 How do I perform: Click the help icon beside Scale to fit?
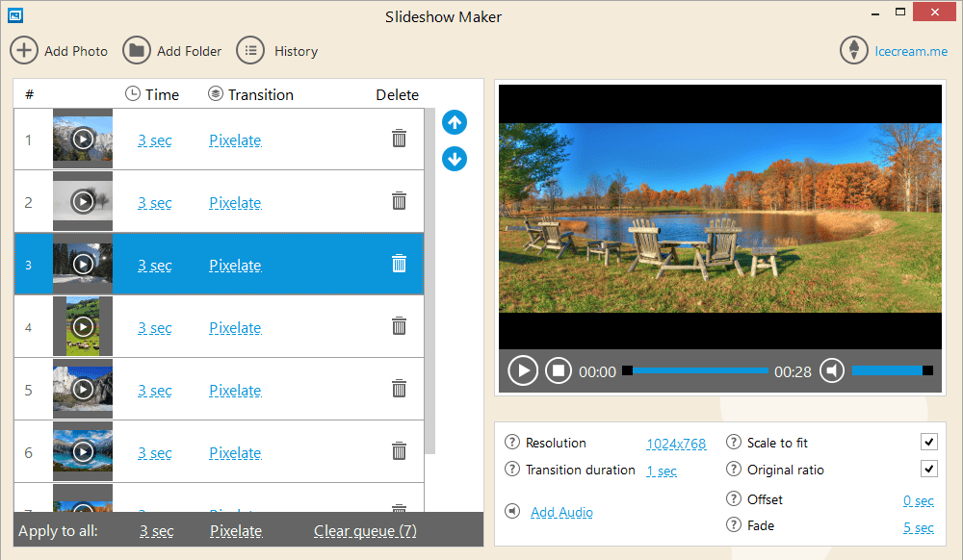point(733,442)
